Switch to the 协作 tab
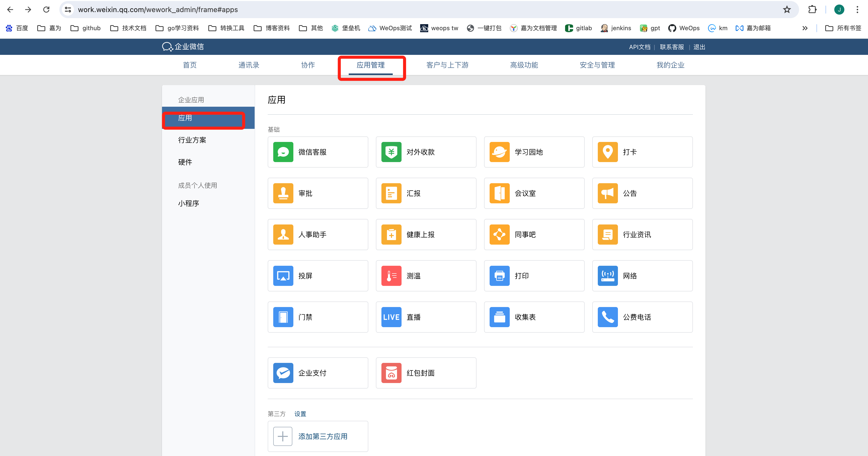The height and width of the screenshot is (456, 868). click(308, 65)
